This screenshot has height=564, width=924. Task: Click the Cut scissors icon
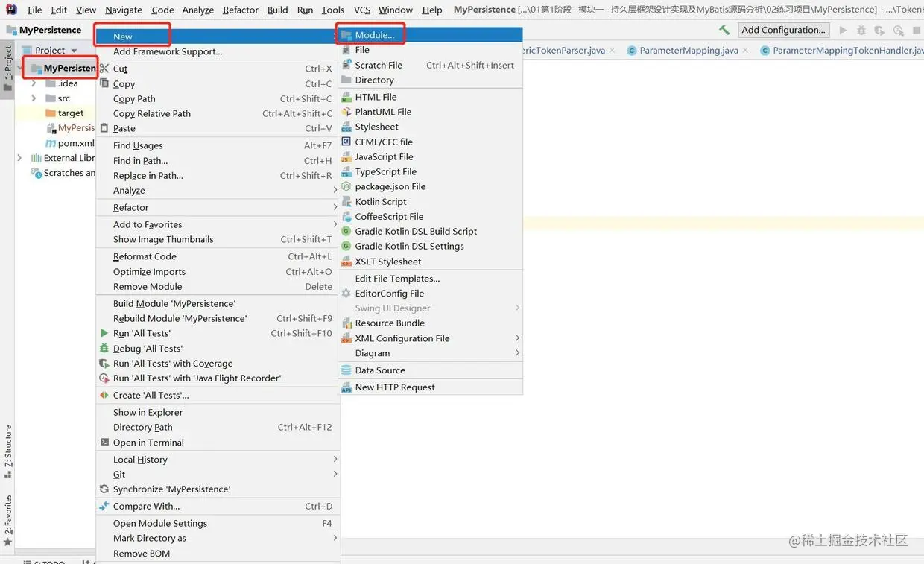pyautogui.click(x=104, y=68)
